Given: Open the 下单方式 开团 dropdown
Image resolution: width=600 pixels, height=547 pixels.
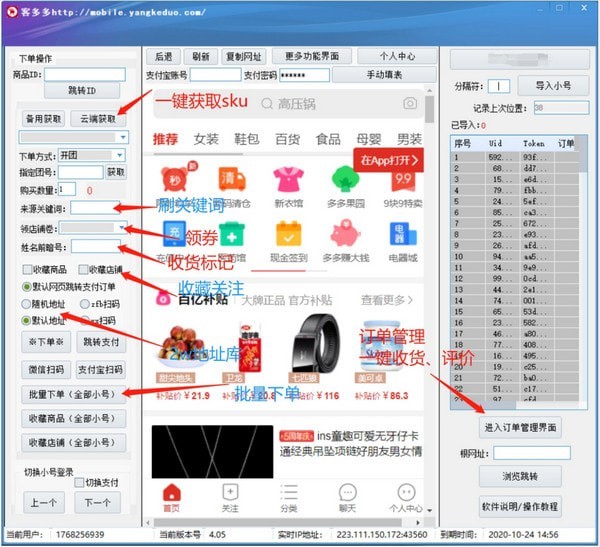Looking at the screenshot, I should coord(120,155).
